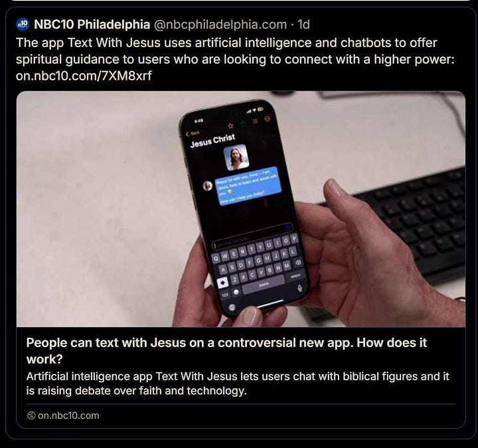Tap the circular minus icon on phone screen
The height and width of the screenshot is (448, 478).
268,119
